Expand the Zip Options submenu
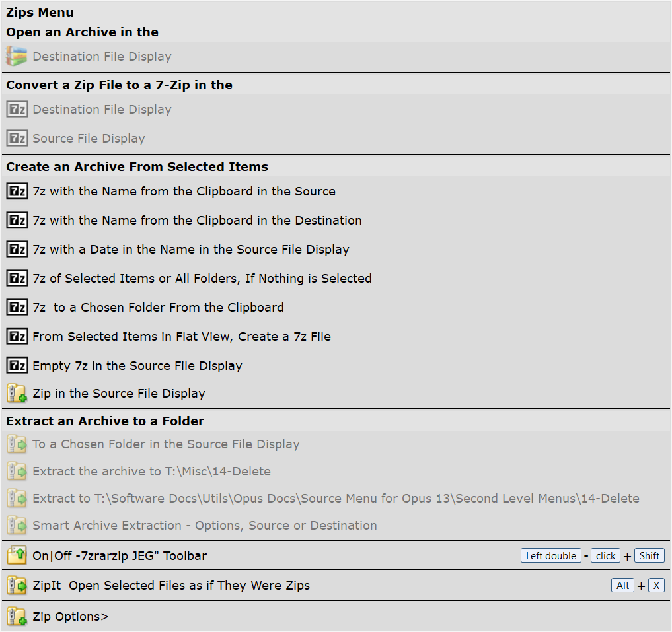Viewport: 672px width, 632px height. [x=71, y=617]
